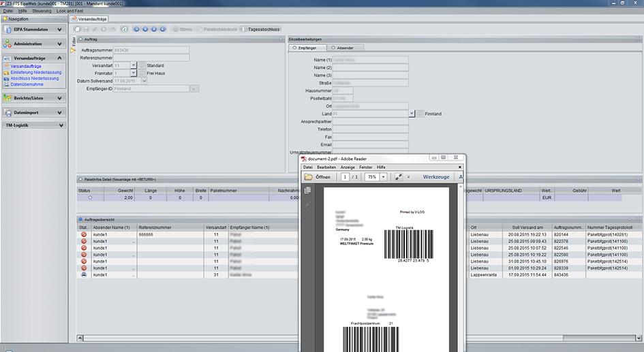Open Versandart lookup table icon
644x352 pixels.
pos(142,65)
